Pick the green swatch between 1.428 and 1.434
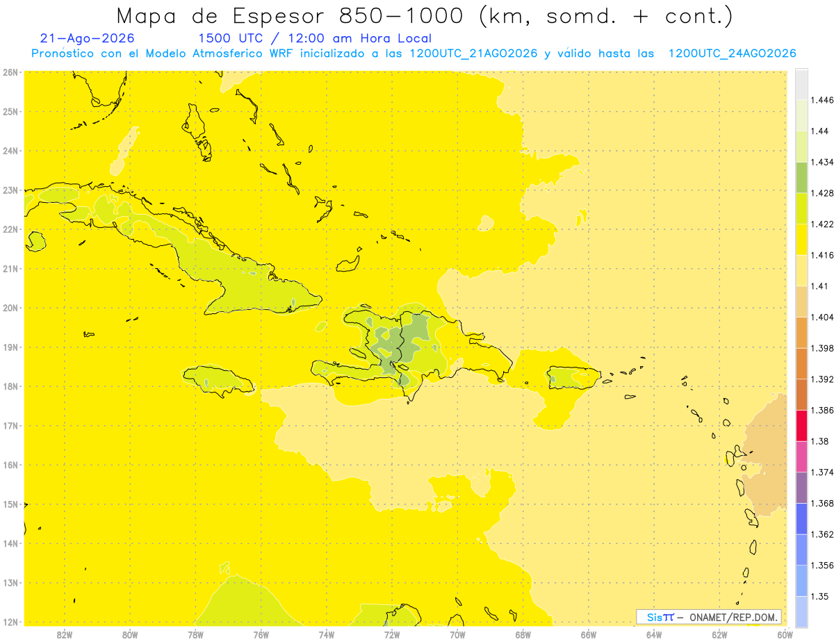Image resolution: width=834 pixels, height=644 pixels. tap(801, 177)
